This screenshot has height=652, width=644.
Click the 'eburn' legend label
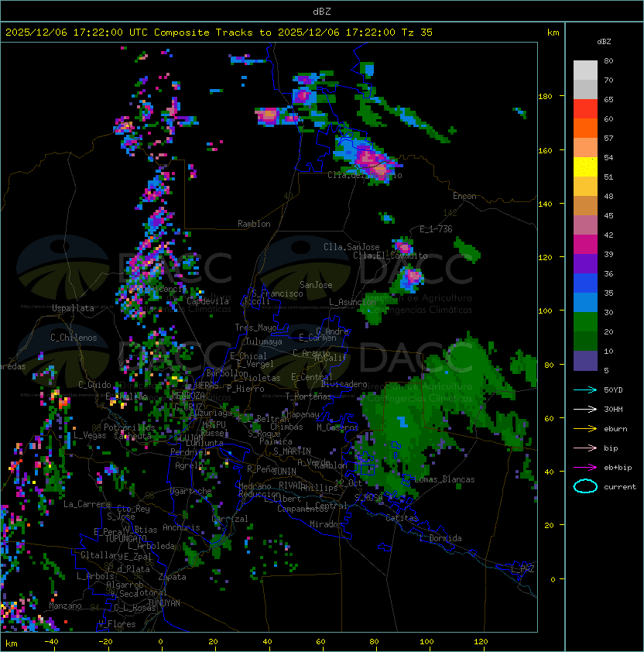pyautogui.click(x=615, y=429)
